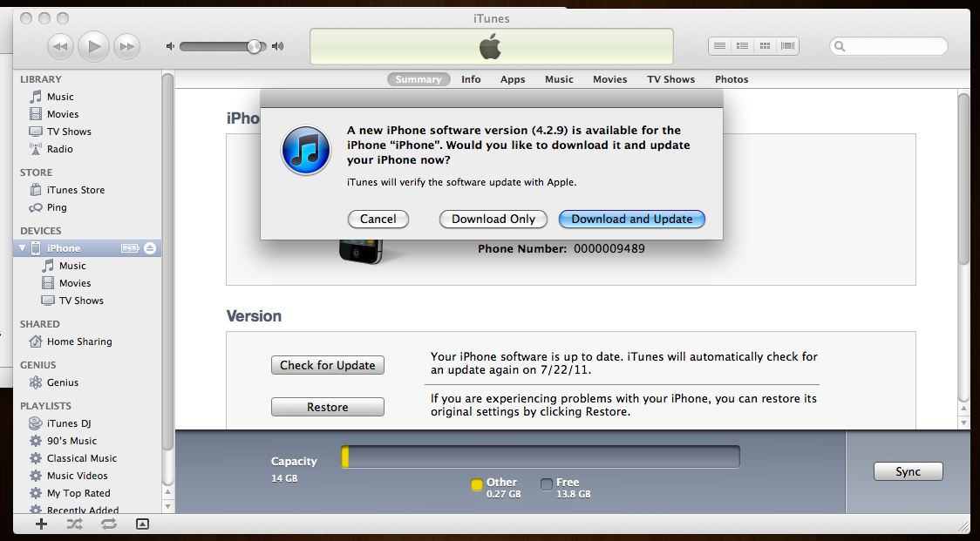The height and width of the screenshot is (541, 980).
Task: Click the plus button to add playlist
Action: click(x=41, y=524)
